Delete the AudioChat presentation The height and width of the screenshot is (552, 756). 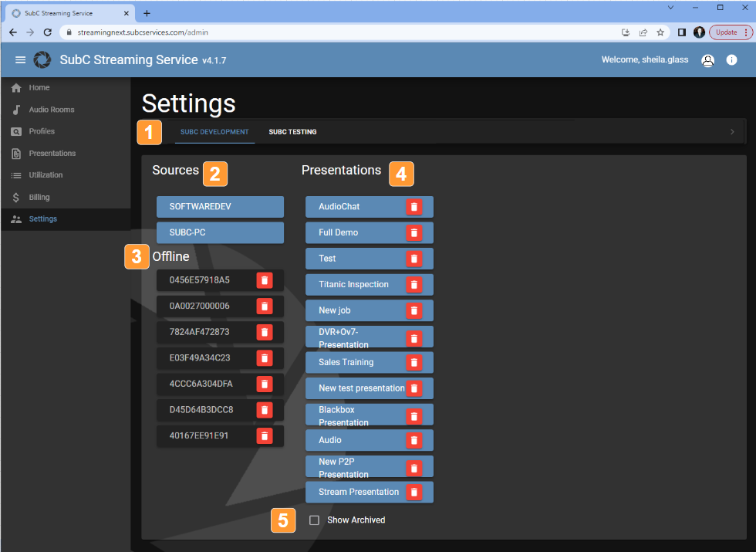click(413, 207)
